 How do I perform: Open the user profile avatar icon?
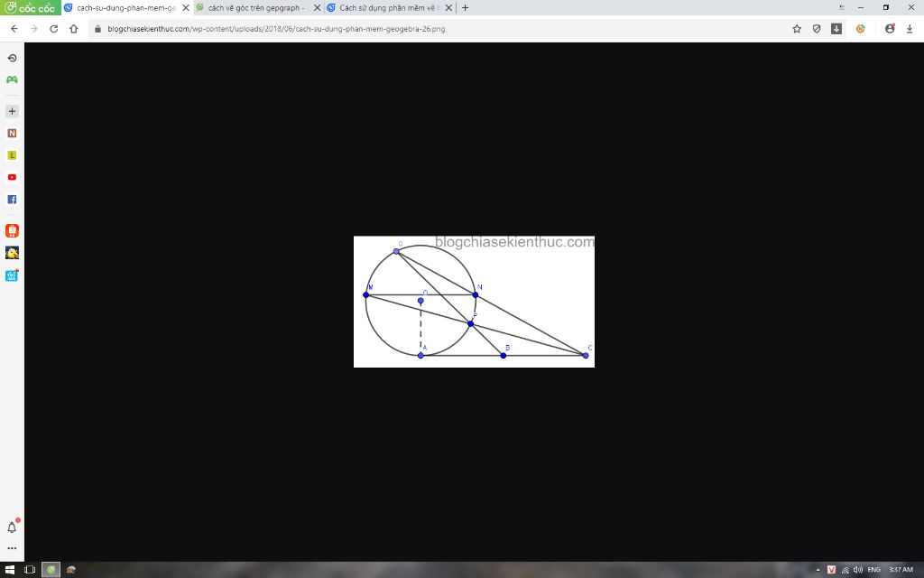pyautogui.click(x=890, y=28)
